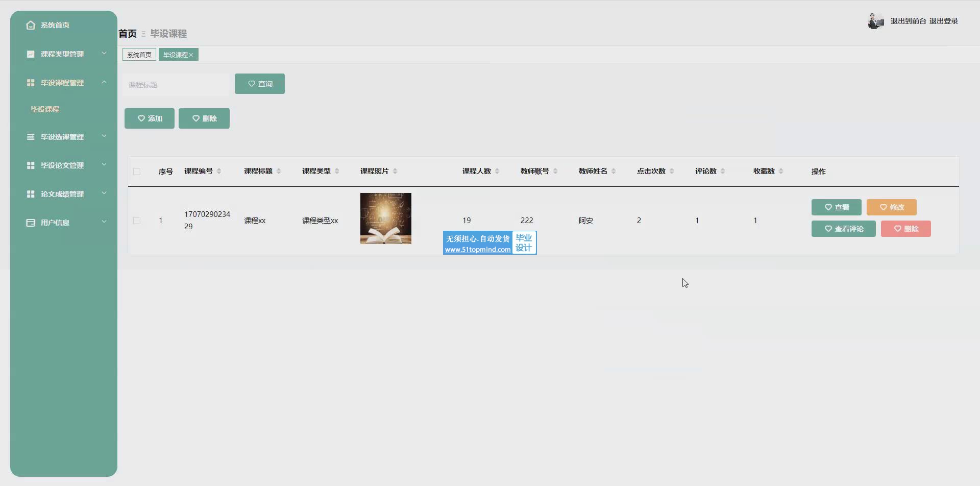Click the batch 删除 button beside 添加
Screen dimensions: 980x486
click(x=204, y=118)
